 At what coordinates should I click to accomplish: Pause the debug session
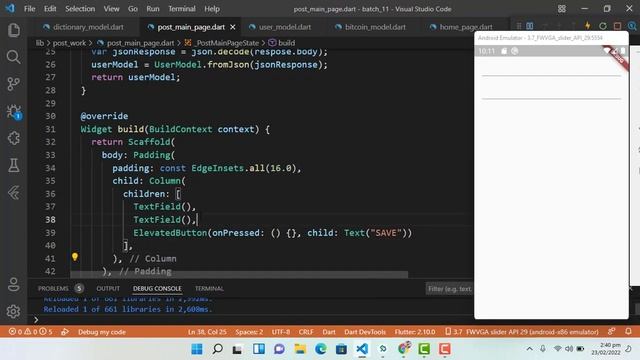[x=530, y=26]
